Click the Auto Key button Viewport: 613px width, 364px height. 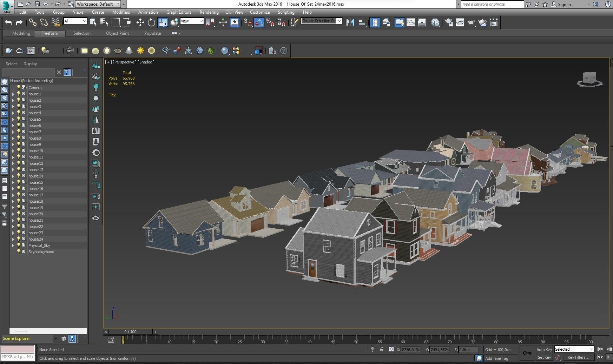pos(544,349)
